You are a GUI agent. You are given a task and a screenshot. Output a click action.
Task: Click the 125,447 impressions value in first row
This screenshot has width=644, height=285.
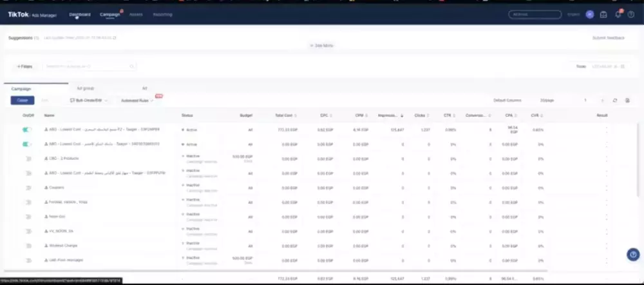(397, 130)
